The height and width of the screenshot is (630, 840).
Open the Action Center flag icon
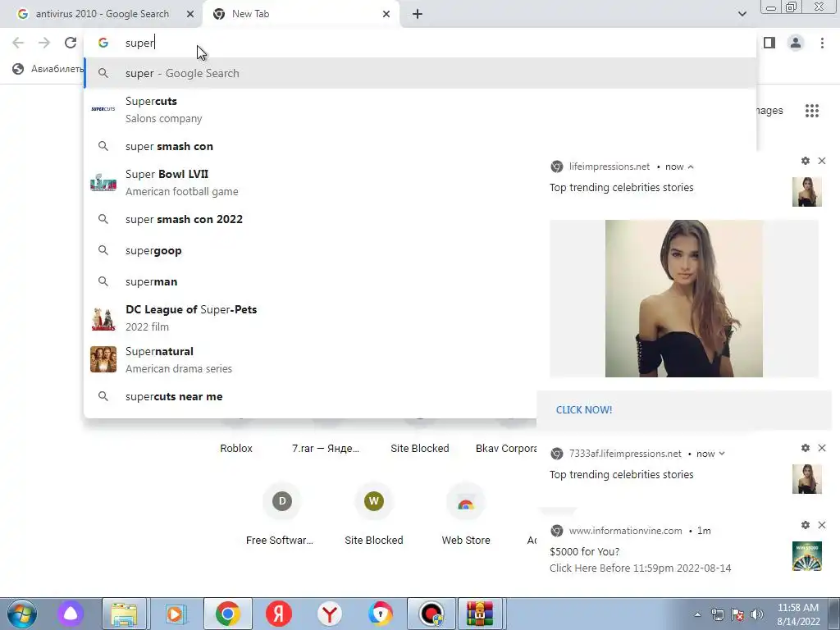tap(737, 614)
